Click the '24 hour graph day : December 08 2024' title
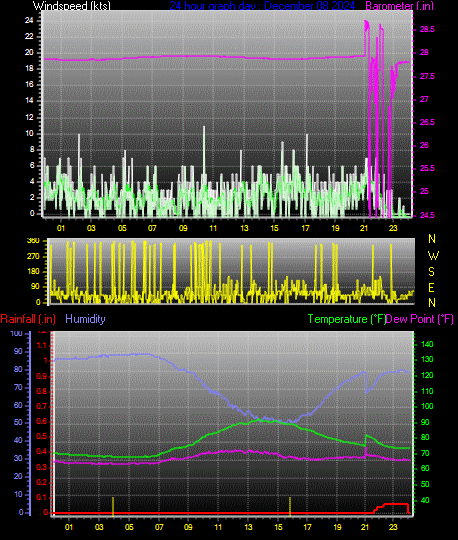Image resolution: width=458 pixels, height=540 pixels. coord(262,6)
